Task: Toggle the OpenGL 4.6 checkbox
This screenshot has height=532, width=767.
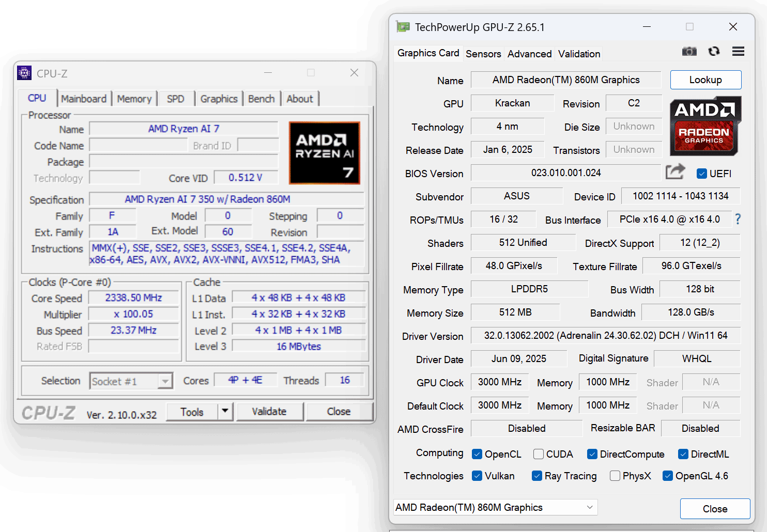Action: click(668, 476)
